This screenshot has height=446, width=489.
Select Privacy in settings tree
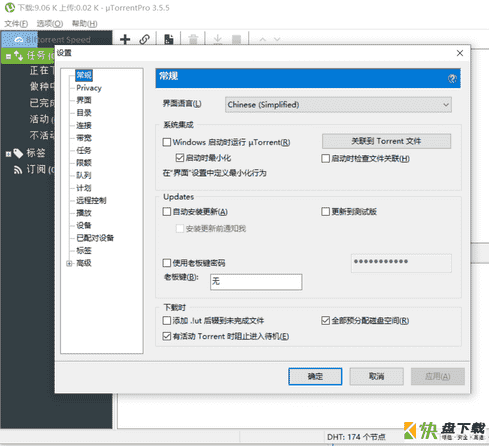coord(89,88)
